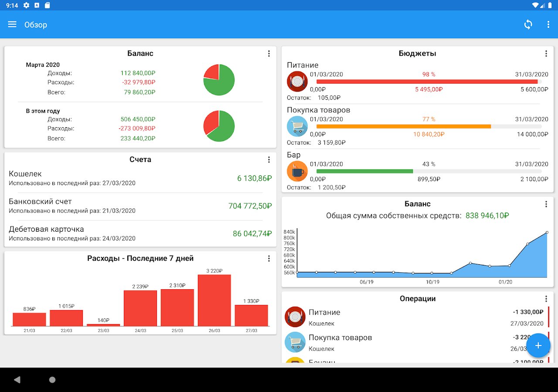Tap the 6 130,86₽ wallet balance

point(255,178)
